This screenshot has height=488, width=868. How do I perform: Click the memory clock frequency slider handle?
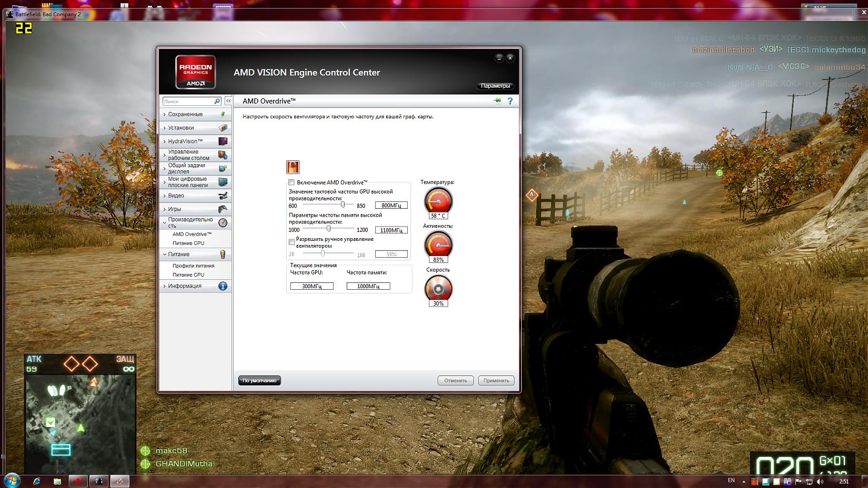click(329, 229)
